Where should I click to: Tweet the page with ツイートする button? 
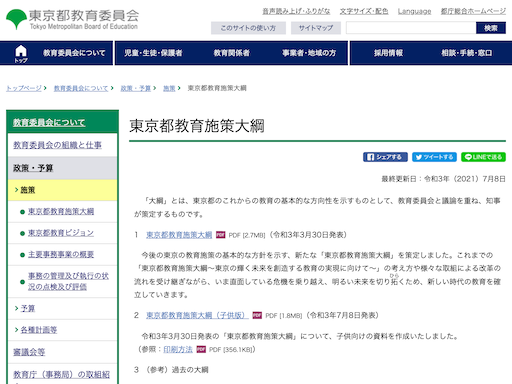pos(434,157)
